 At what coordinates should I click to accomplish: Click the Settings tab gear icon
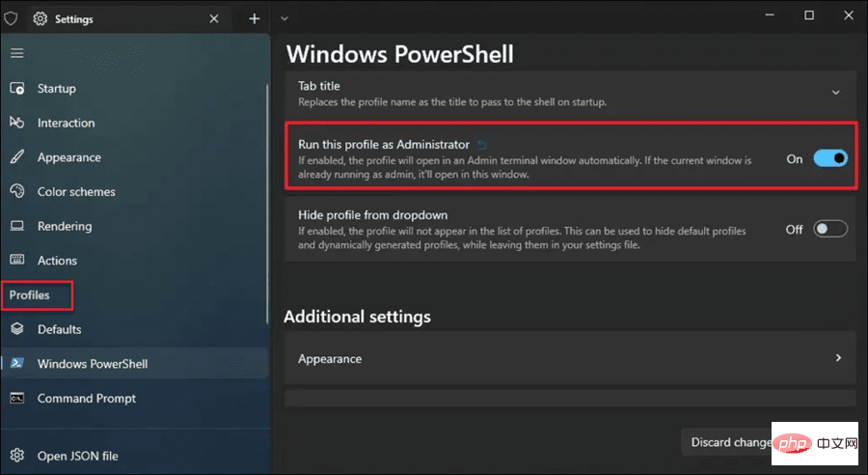40,19
